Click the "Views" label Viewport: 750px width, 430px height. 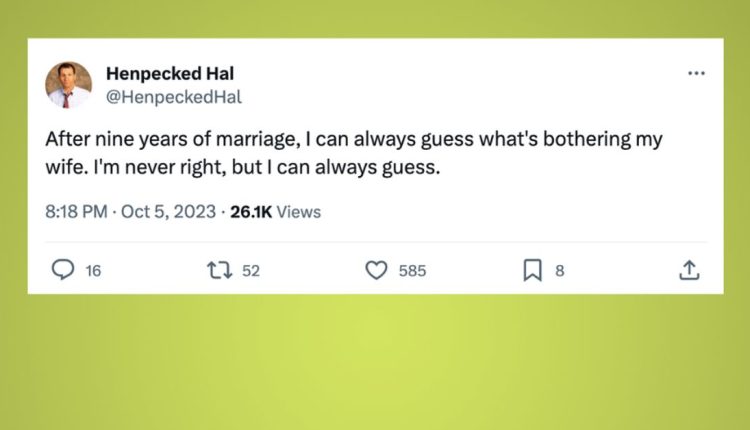coord(298,211)
